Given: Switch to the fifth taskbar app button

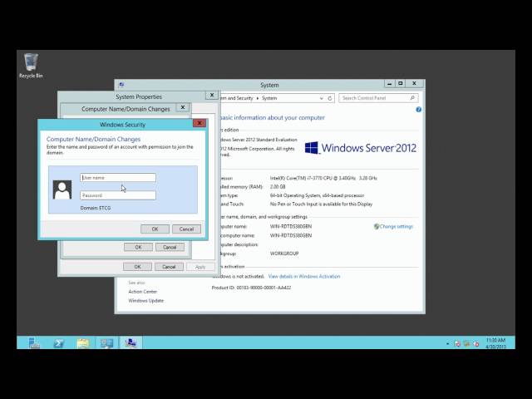Looking at the screenshot, I should tap(131, 343).
